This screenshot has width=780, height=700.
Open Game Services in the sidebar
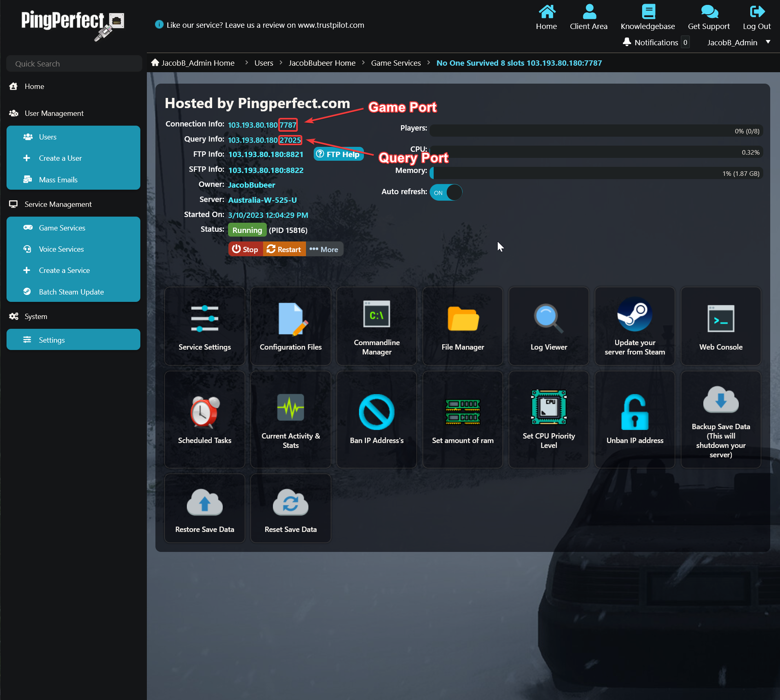click(62, 228)
